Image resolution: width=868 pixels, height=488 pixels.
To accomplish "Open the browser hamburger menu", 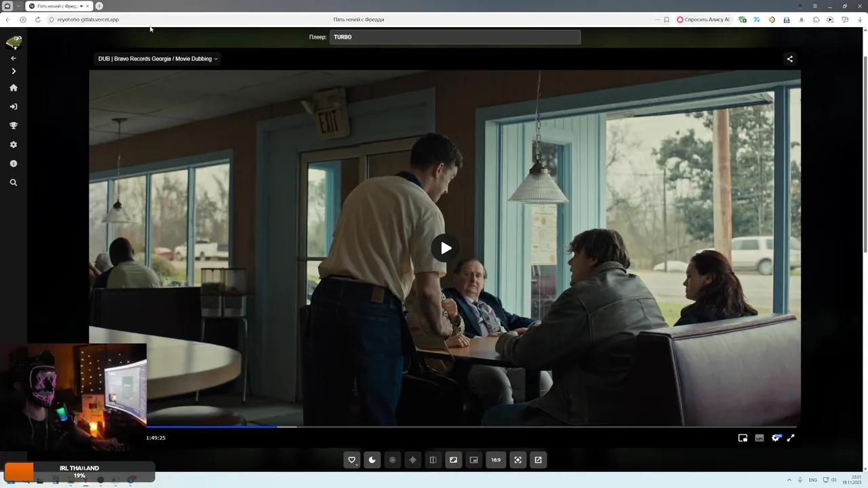I will 815,6.
